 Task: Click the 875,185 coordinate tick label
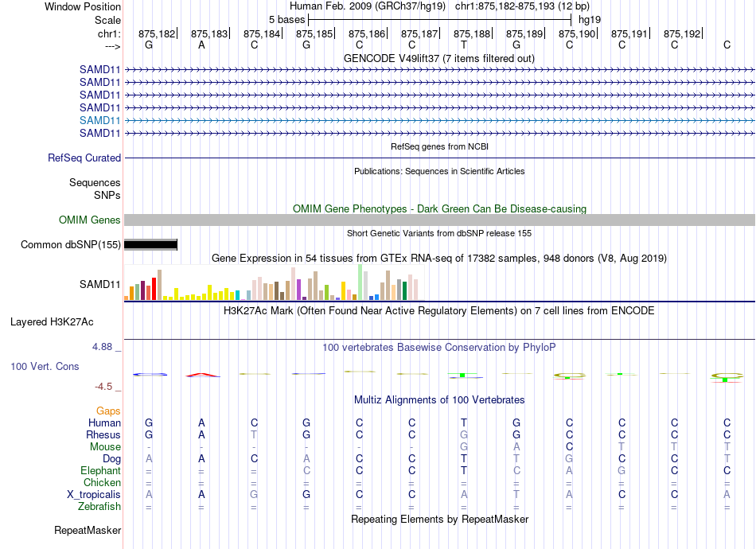point(314,33)
